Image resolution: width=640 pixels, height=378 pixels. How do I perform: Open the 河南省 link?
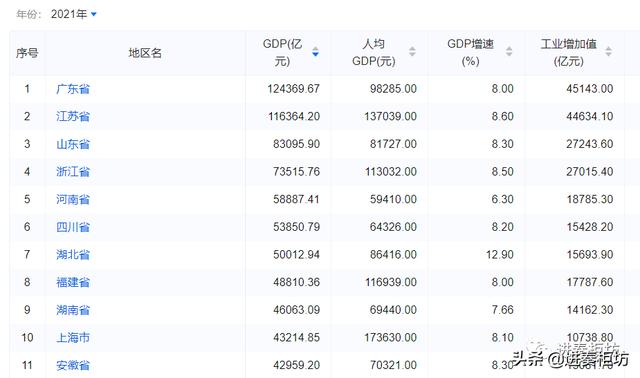point(73,200)
